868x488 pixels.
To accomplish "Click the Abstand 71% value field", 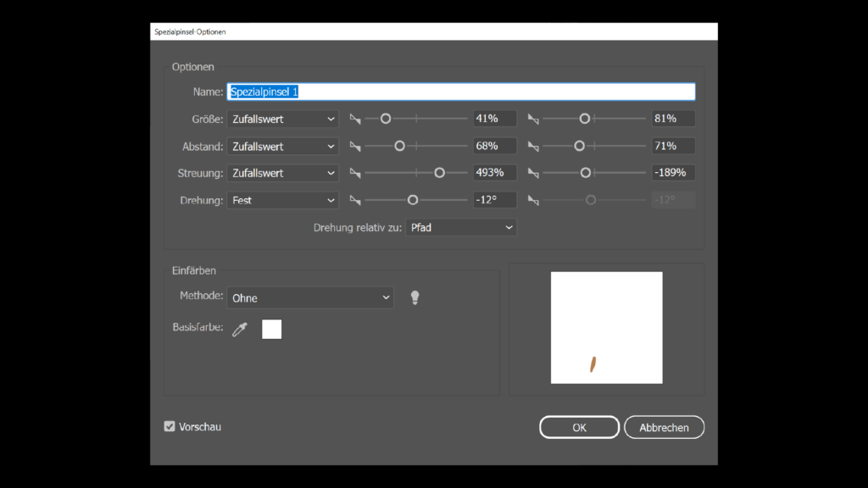I will point(672,146).
